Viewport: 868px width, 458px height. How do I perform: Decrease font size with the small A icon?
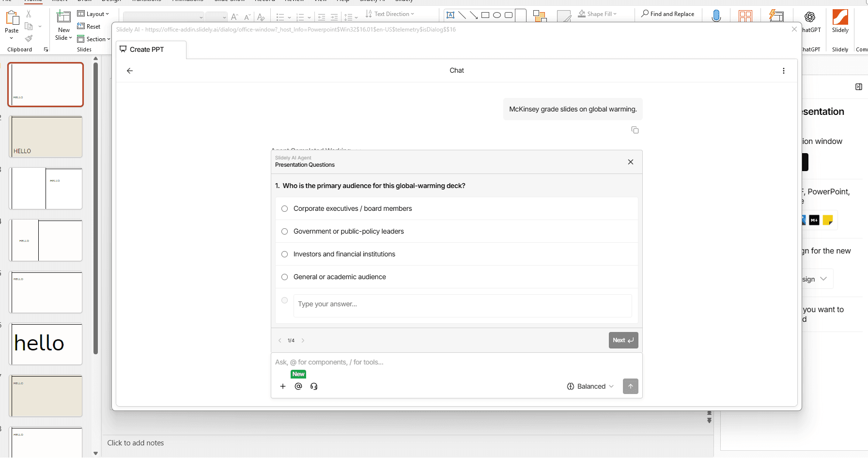tap(247, 17)
